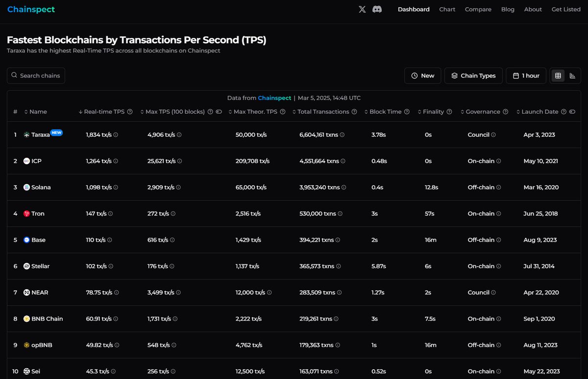Click the New filter button
Image resolution: width=588 pixels, height=379 pixels.
(x=422, y=76)
